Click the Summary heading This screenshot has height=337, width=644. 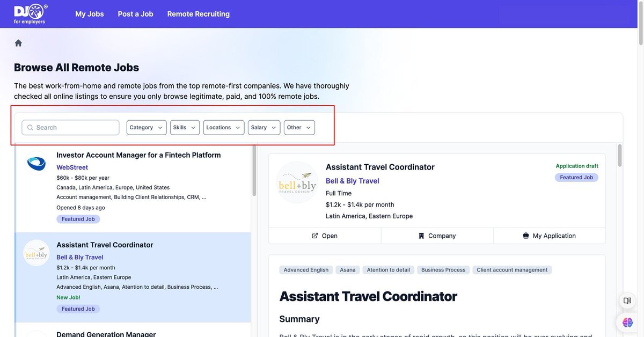pyautogui.click(x=299, y=319)
